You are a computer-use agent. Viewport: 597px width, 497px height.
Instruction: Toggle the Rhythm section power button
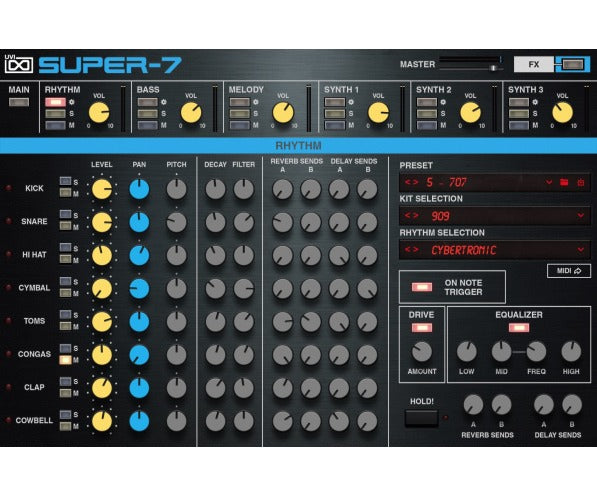[56, 102]
